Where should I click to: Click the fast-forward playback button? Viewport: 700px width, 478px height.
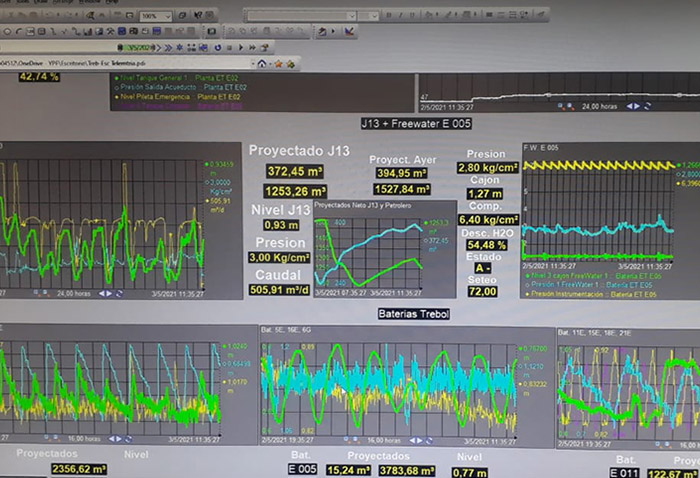252,47
